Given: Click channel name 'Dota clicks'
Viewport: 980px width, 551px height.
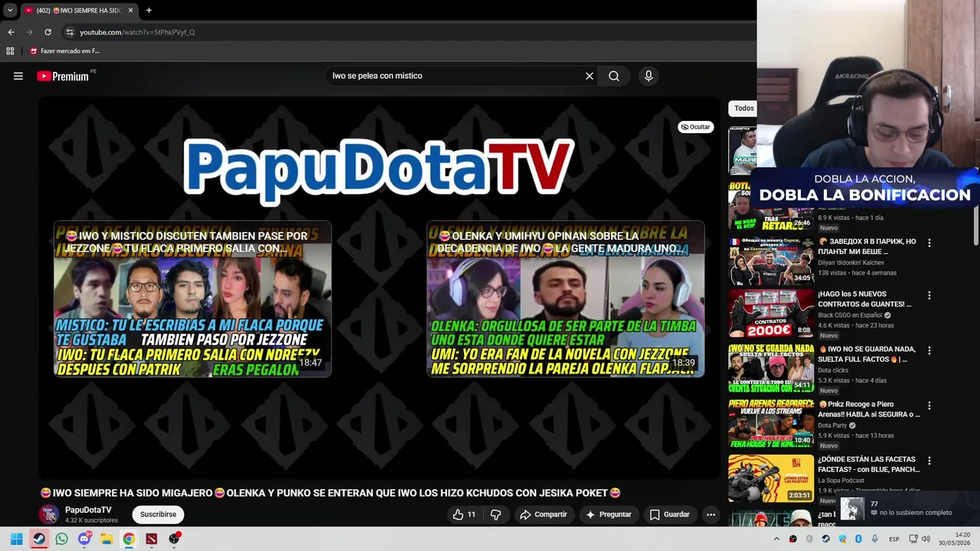Looking at the screenshot, I should coord(833,370).
